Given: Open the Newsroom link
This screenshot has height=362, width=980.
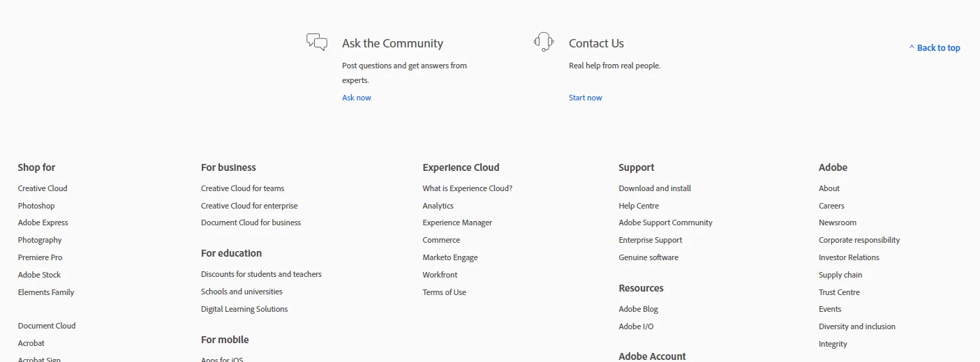Looking at the screenshot, I should (x=838, y=223).
